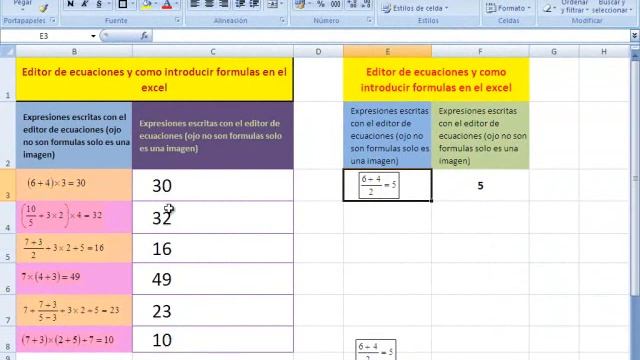This screenshot has height=360, width=640.
Task: Align text to the left
Action: [195, 4]
